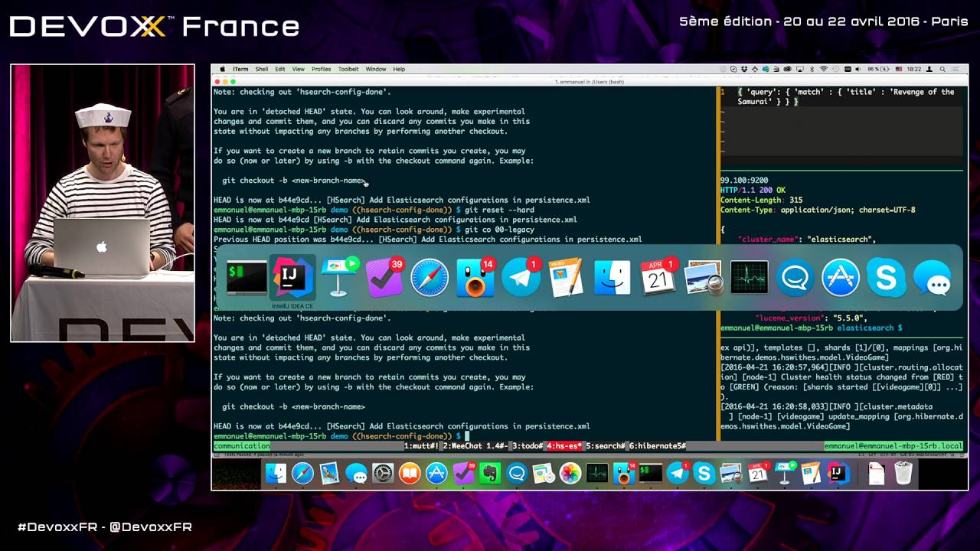980x551 pixels.
Task: Click the "cluster_name" JSON key
Action: pos(769,240)
